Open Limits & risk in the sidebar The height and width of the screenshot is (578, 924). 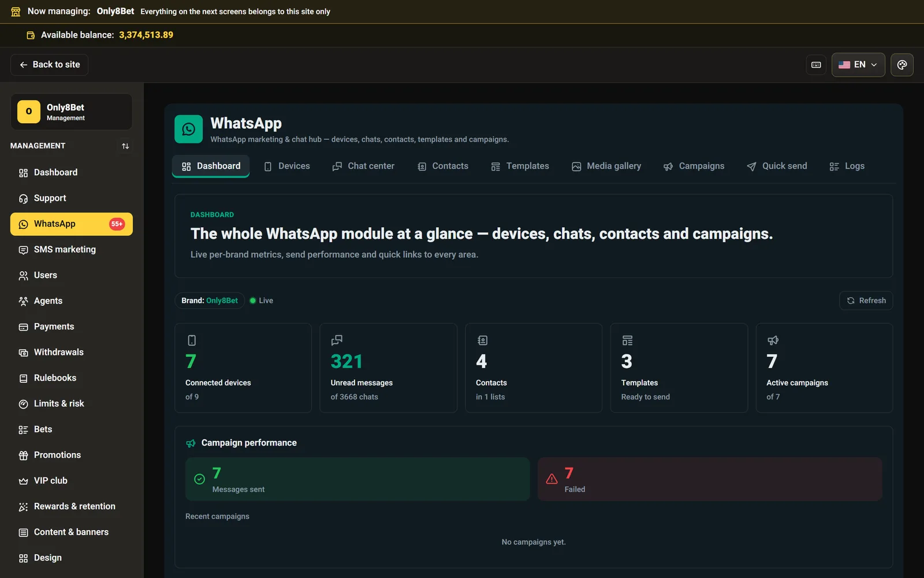(x=72, y=404)
